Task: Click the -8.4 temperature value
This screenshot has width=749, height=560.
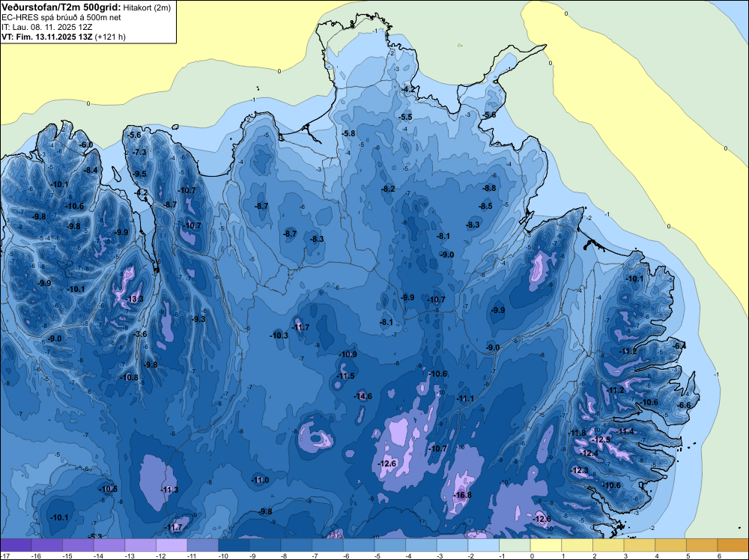Action: [x=91, y=171]
